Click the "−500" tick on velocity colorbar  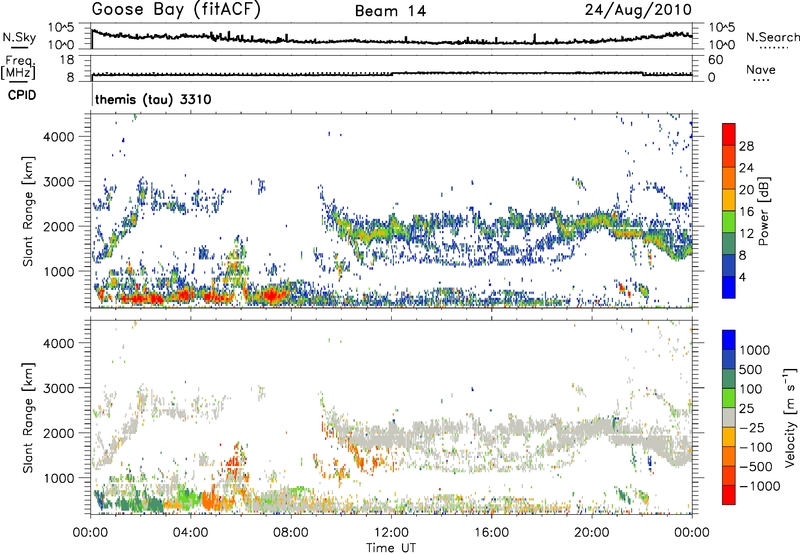[755, 467]
